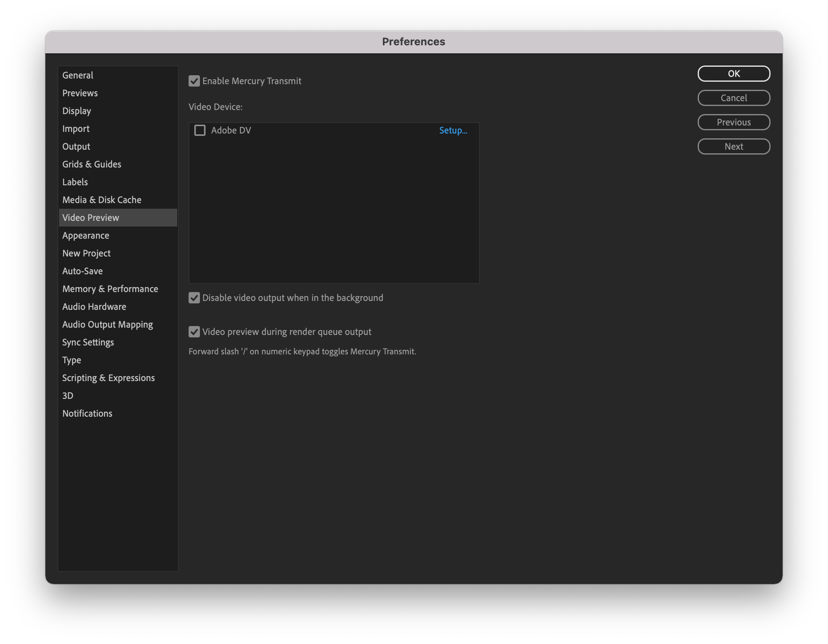Open Audio Hardware settings
The image size is (828, 644).
click(94, 306)
